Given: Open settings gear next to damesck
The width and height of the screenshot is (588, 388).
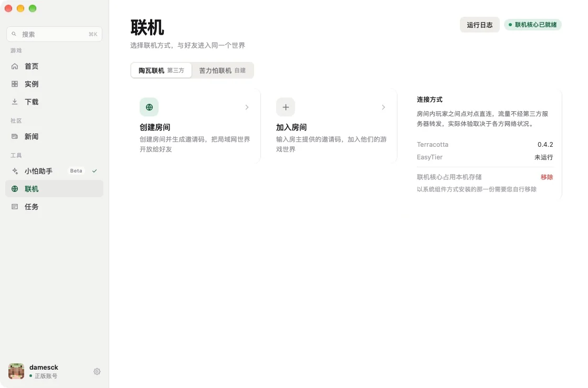Looking at the screenshot, I should click(97, 372).
